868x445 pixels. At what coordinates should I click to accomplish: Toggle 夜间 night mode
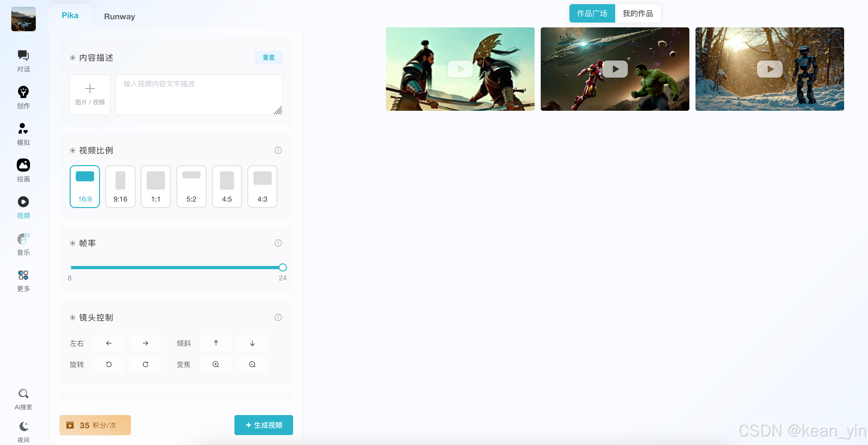pyautogui.click(x=23, y=427)
